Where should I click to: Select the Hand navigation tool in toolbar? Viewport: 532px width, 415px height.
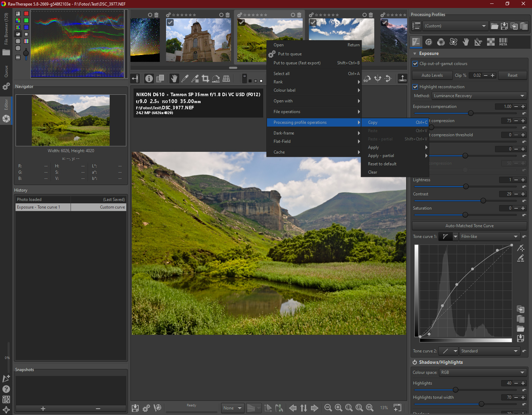(174, 79)
